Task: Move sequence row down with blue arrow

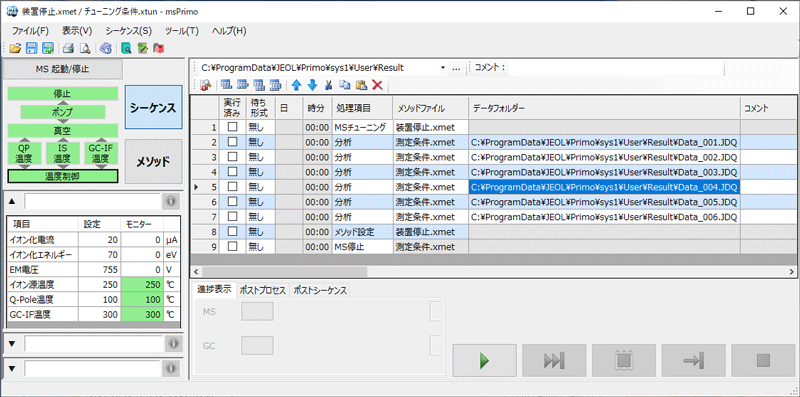Action: (x=313, y=85)
